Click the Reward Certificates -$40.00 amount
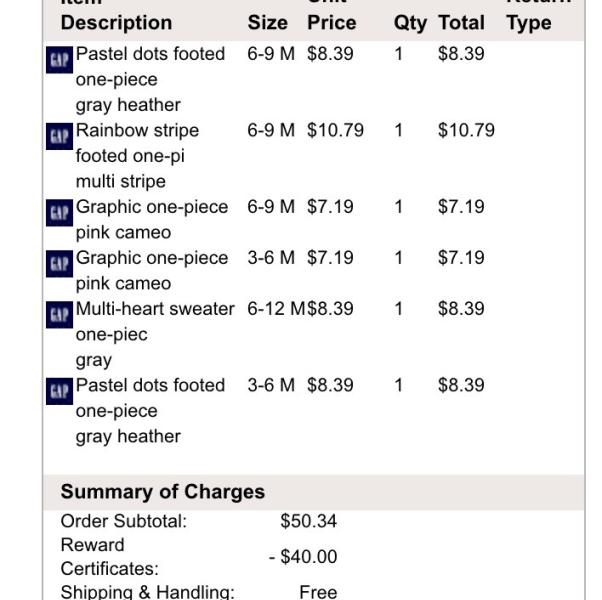Viewport: 602px width, 600px height. (x=303, y=557)
